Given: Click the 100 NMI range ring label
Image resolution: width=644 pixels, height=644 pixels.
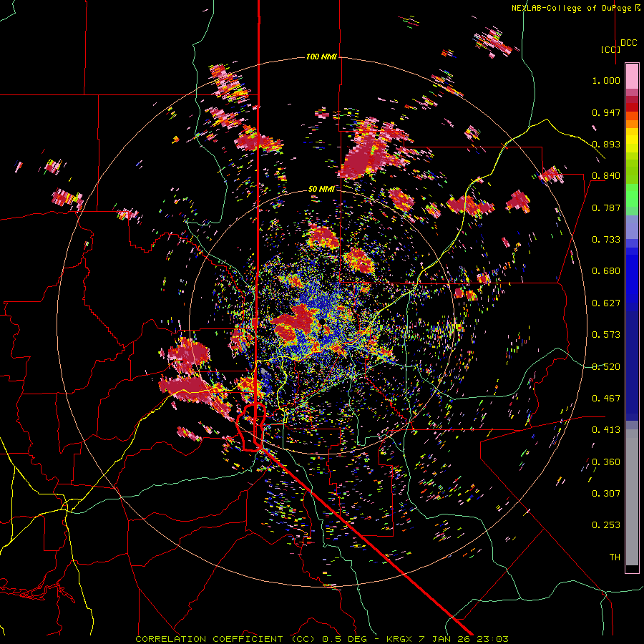Looking at the screenshot, I should coord(321,57).
